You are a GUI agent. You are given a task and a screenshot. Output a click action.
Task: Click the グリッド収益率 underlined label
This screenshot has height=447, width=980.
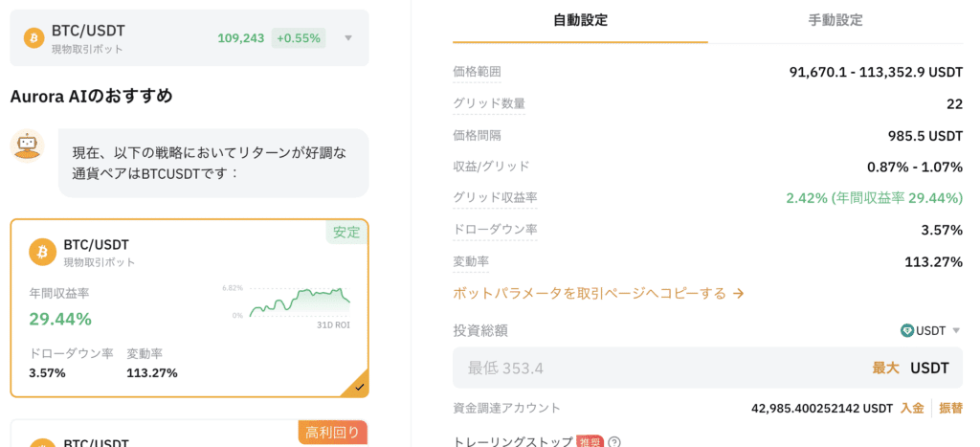[495, 197]
